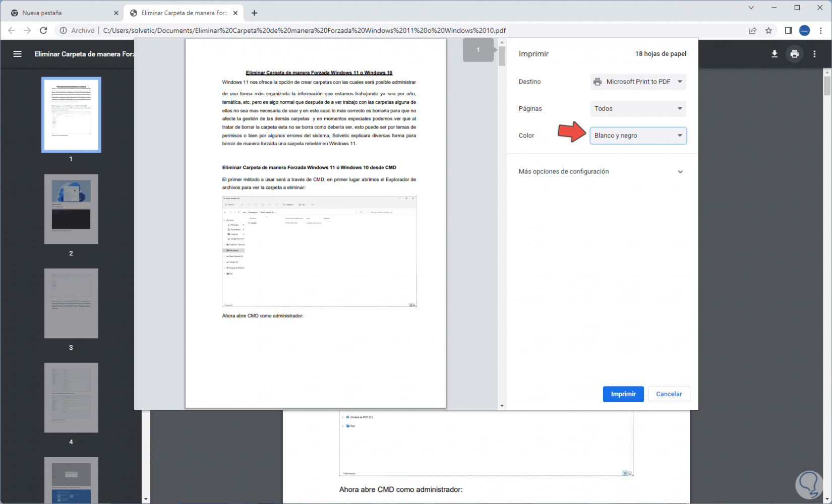
Task: Go forward to the next page
Action: pos(28,31)
